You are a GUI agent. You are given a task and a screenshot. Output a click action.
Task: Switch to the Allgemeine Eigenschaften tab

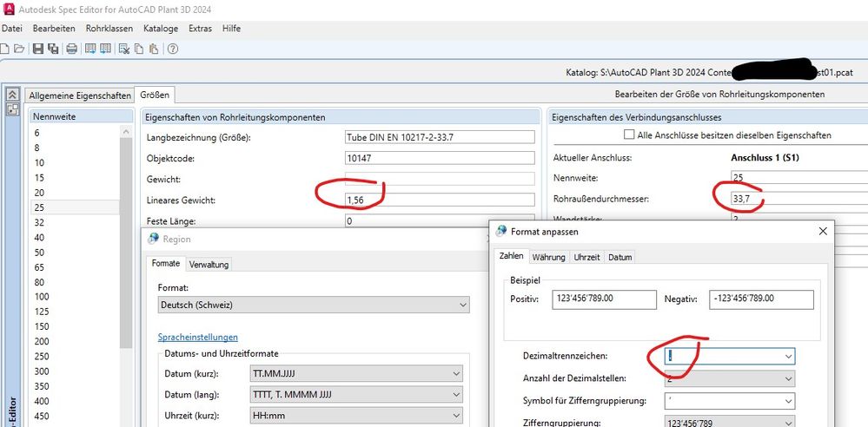point(80,95)
